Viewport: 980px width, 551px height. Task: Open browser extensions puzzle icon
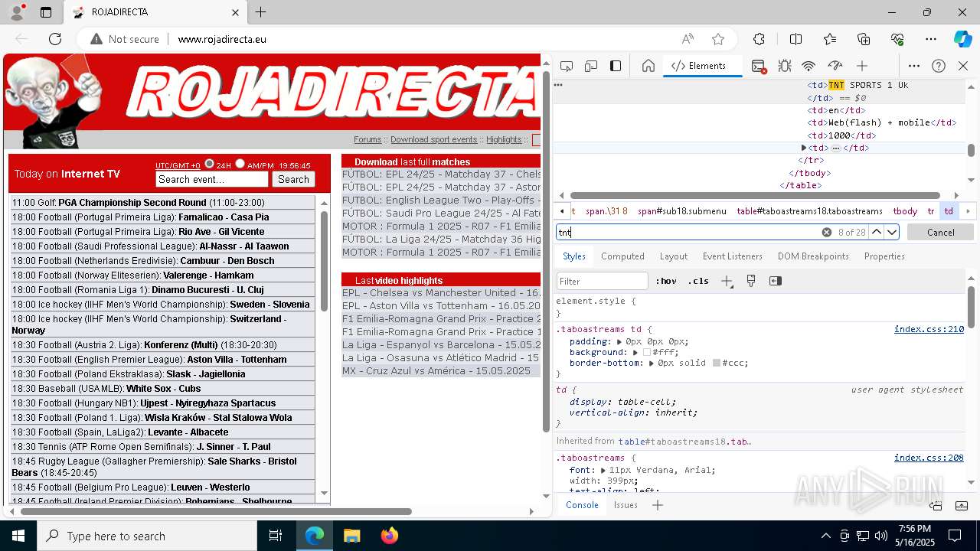[759, 39]
